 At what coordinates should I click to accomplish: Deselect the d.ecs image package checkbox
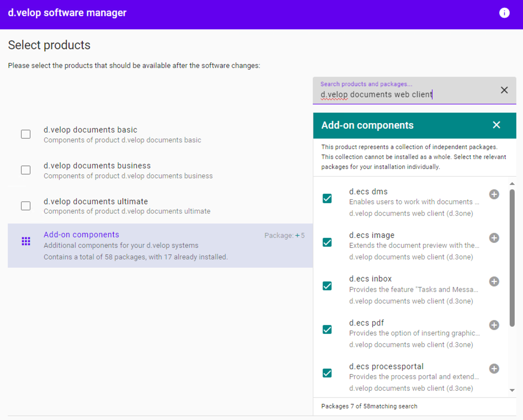point(327,242)
